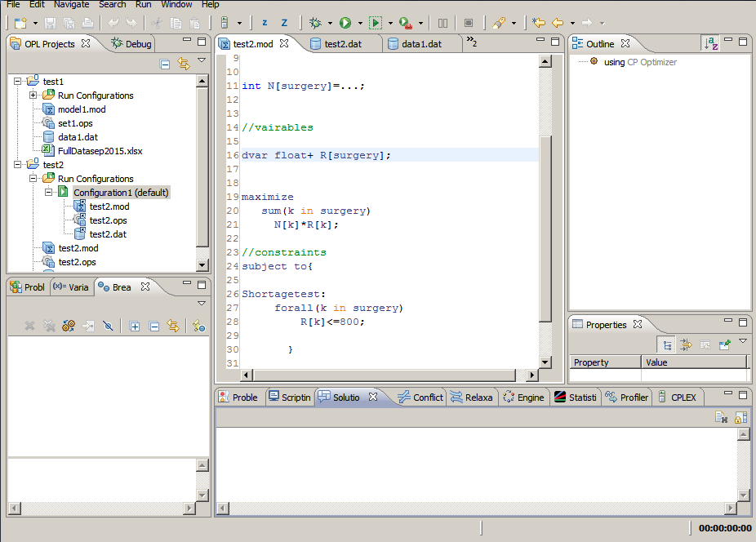Click the Save toolbar icon
Viewport: 756px width, 542px height.
coord(50,23)
